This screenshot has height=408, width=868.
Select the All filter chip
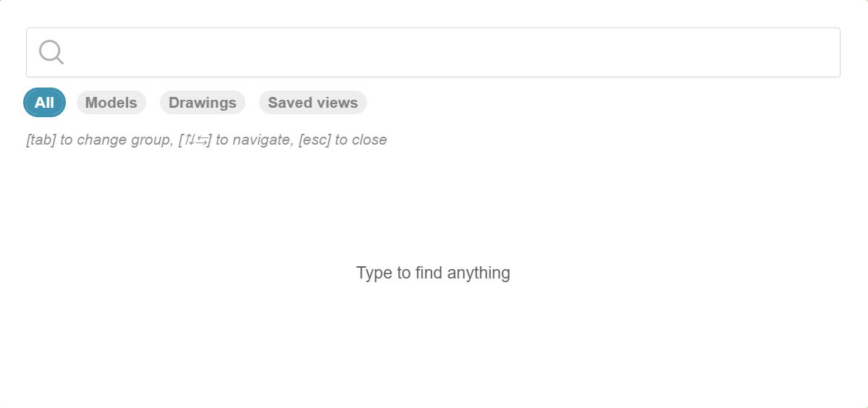click(x=44, y=103)
